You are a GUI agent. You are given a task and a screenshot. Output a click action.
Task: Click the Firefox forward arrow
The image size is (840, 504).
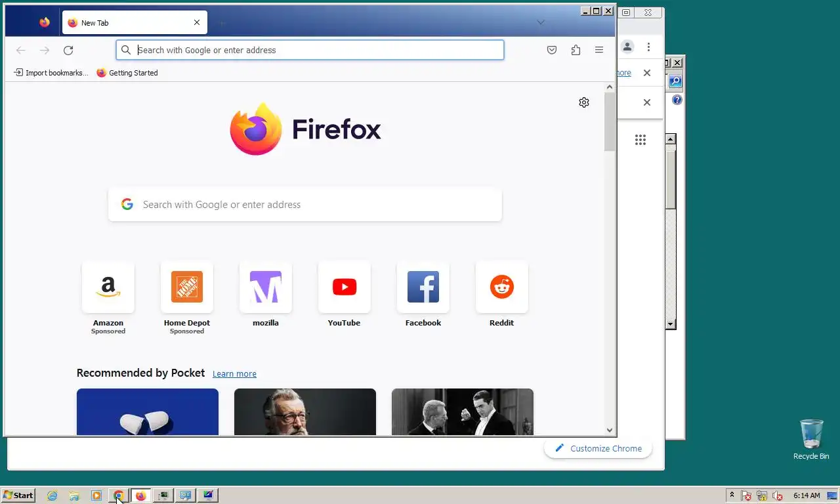pos(45,51)
